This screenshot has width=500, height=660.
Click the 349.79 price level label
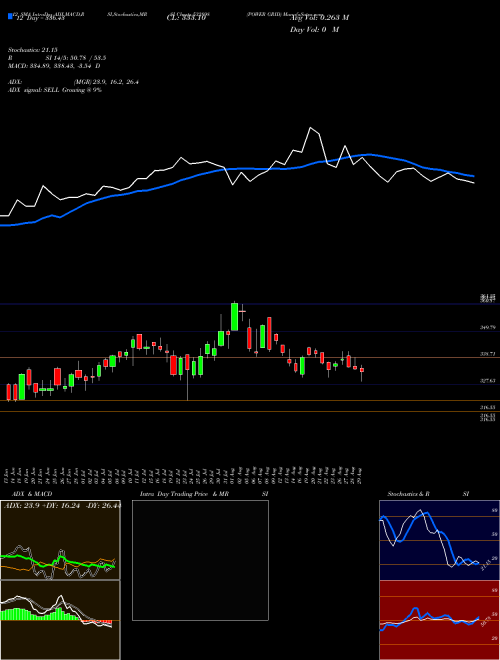[x=488, y=327]
